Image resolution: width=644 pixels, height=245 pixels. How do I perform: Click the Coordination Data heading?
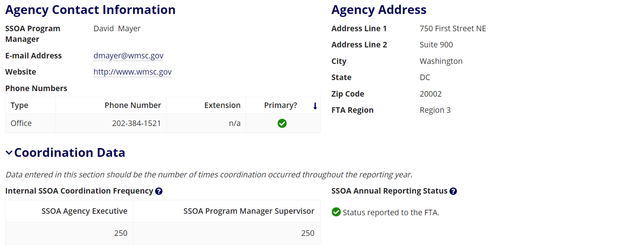click(x=70, y=153)
